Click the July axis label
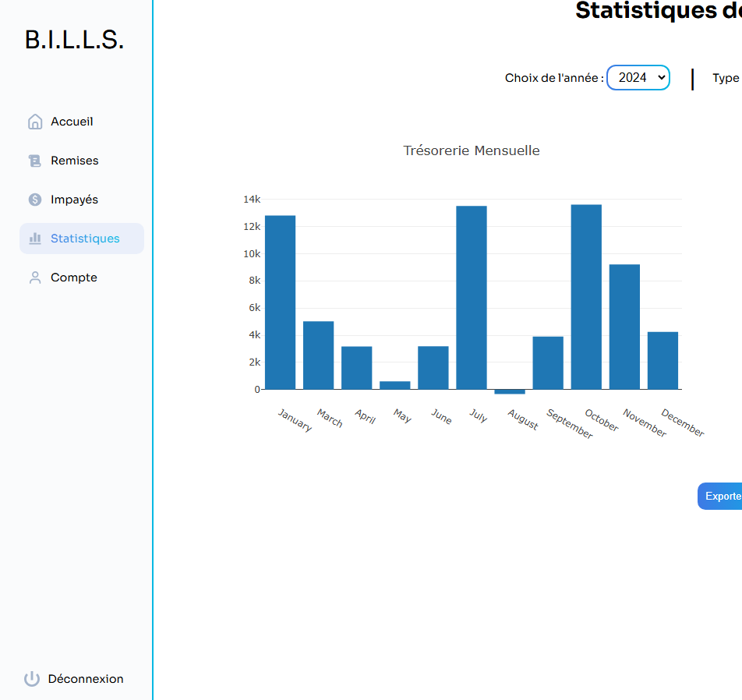The image size is (742, 700). click(479, 415)
